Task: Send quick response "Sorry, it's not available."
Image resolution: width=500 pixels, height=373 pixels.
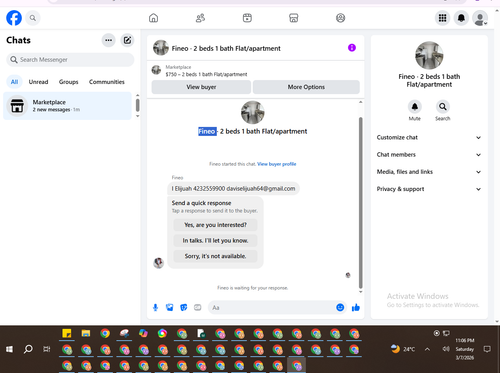Action: [215, 256]
